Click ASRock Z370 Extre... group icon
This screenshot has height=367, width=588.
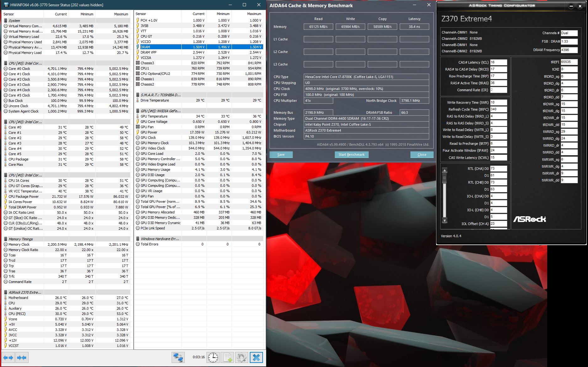click(6, 292)
